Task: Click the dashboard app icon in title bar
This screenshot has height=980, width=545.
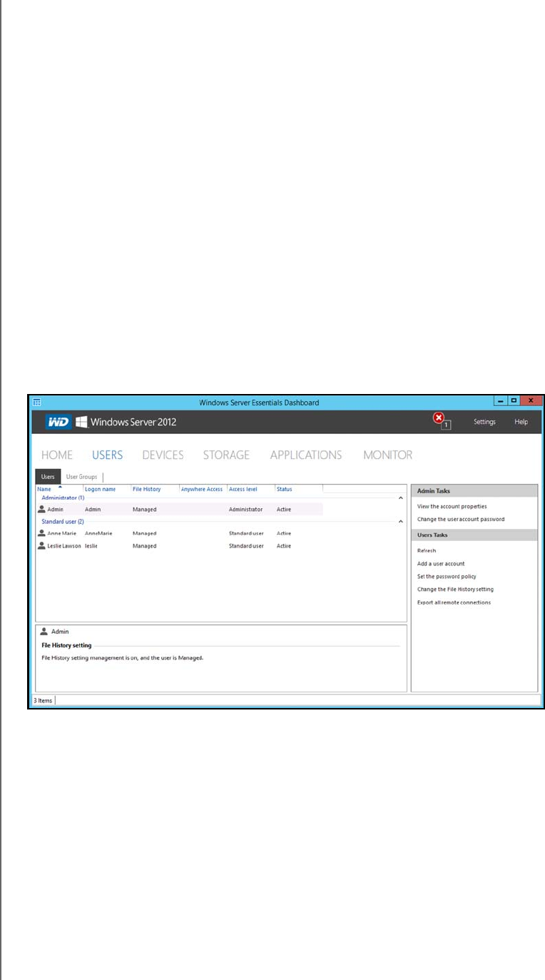Action: (x=37, y=403)
